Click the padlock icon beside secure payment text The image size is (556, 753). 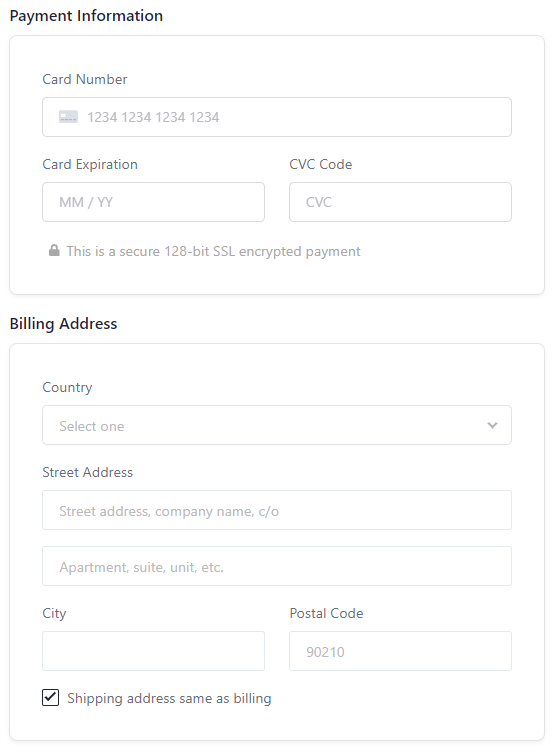54,250
